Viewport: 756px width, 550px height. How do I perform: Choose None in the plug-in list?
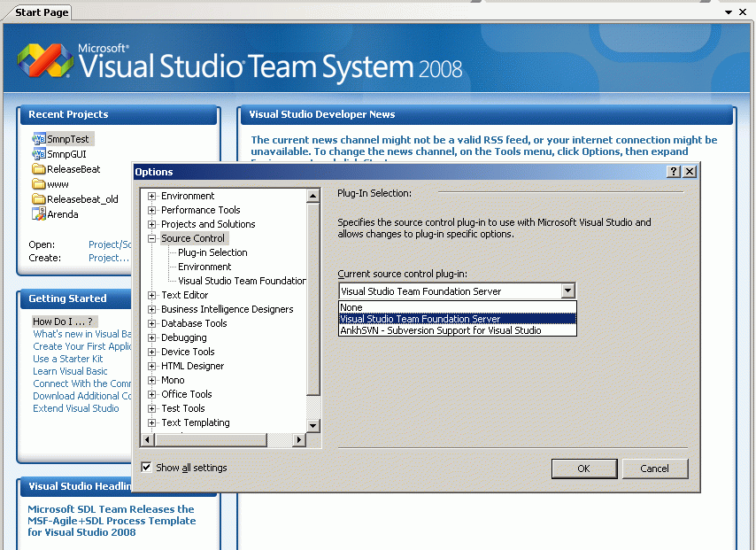457,307
